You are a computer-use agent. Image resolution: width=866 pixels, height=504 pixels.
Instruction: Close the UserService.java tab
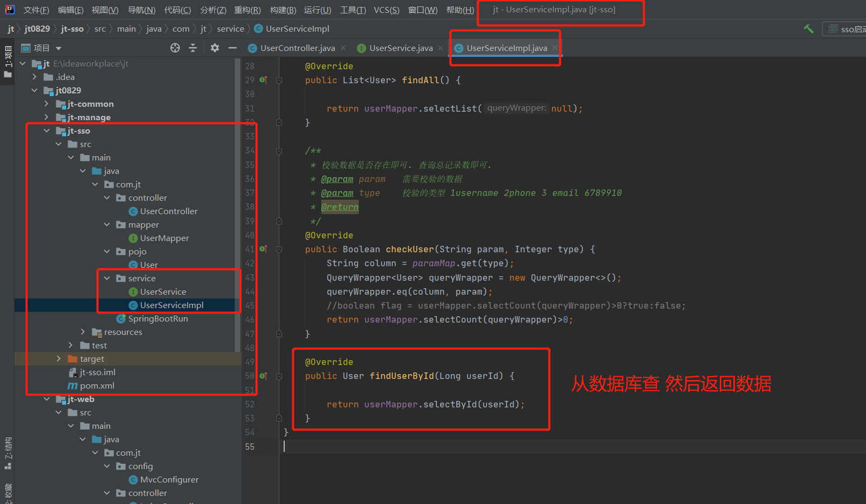point(441,48)
